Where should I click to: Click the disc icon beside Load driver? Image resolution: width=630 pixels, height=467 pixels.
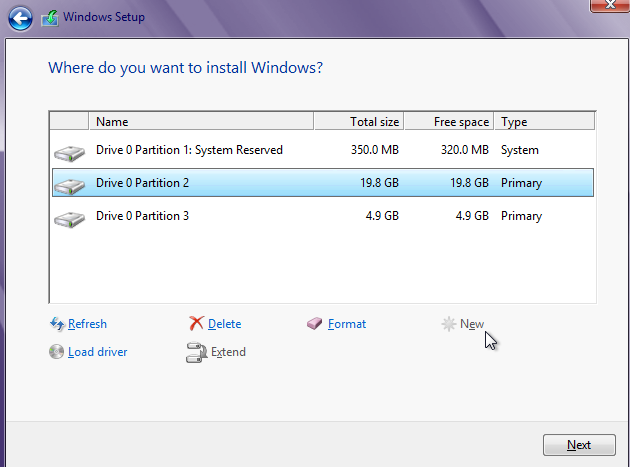(56, 352)
